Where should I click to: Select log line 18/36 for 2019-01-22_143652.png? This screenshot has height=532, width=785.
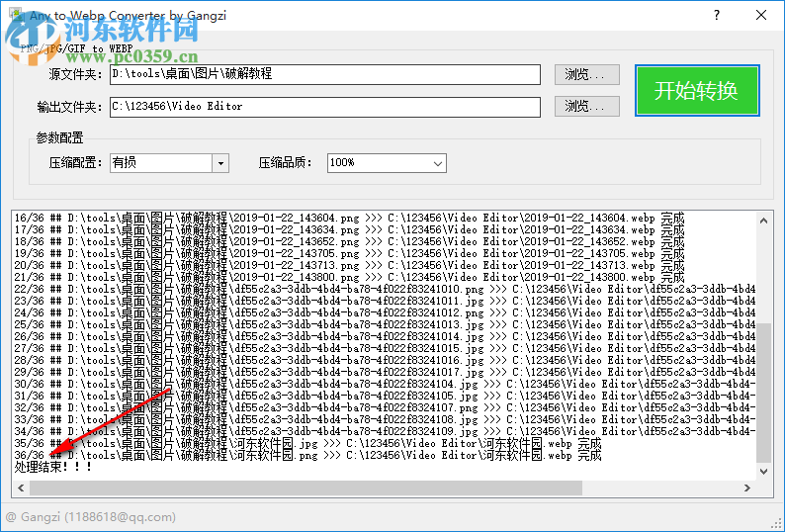point(349,242)
